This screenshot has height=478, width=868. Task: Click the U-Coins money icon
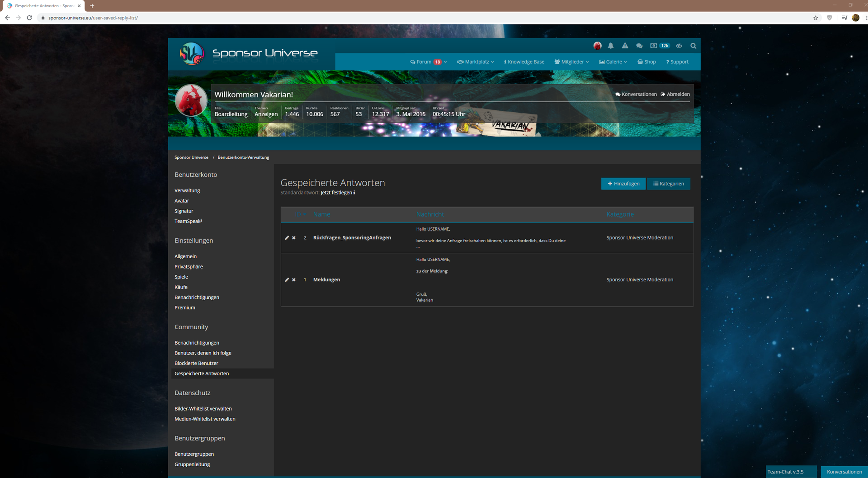654,46
